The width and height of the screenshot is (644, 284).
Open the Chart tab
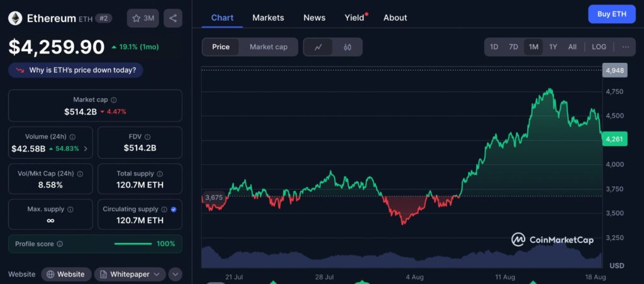(x=222, y=18)
